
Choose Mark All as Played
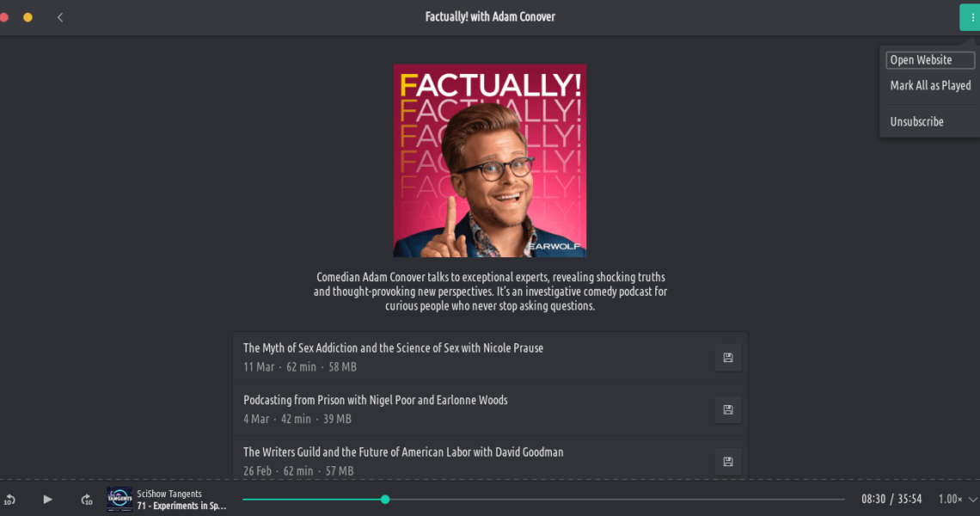(x=931, y=86)
